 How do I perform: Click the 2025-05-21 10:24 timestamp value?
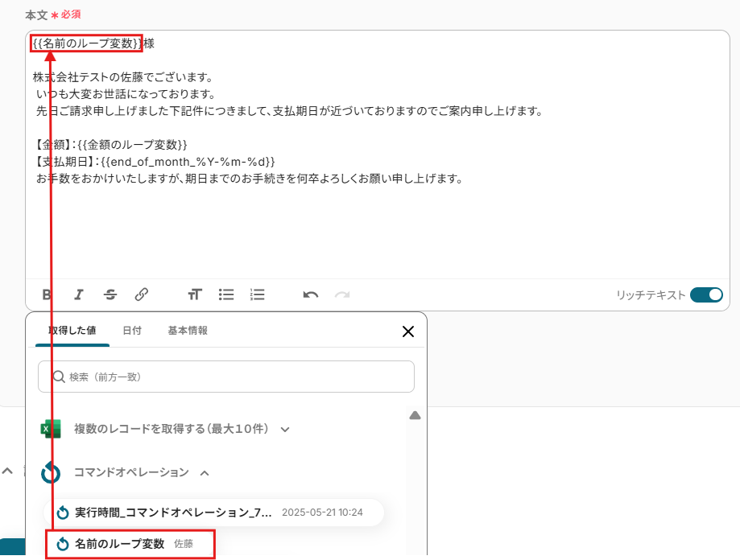[322, 513]
